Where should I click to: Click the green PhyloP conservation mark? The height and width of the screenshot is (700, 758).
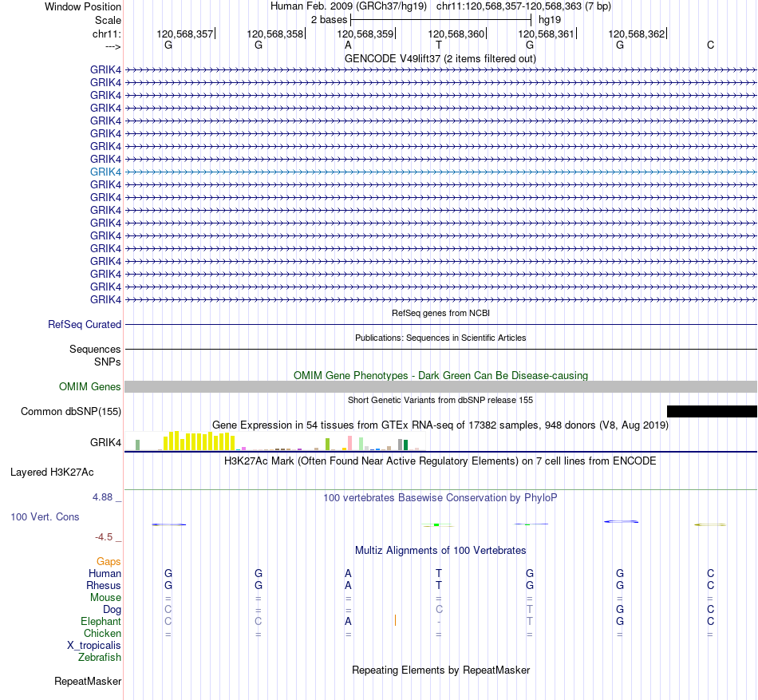tap(437, 525)
